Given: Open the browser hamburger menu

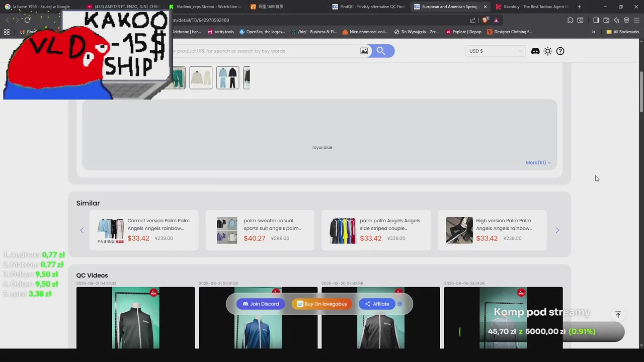Looking at the screenshot, I should point(636,20).
